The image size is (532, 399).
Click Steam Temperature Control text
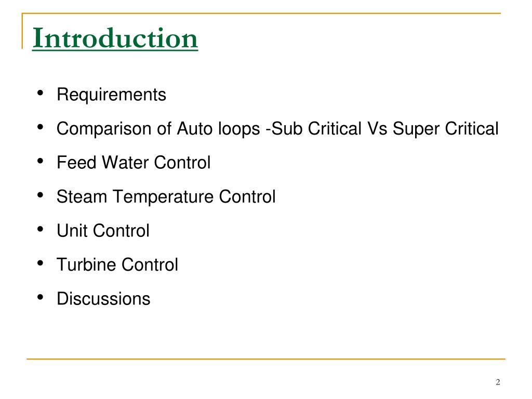[166, 196]
